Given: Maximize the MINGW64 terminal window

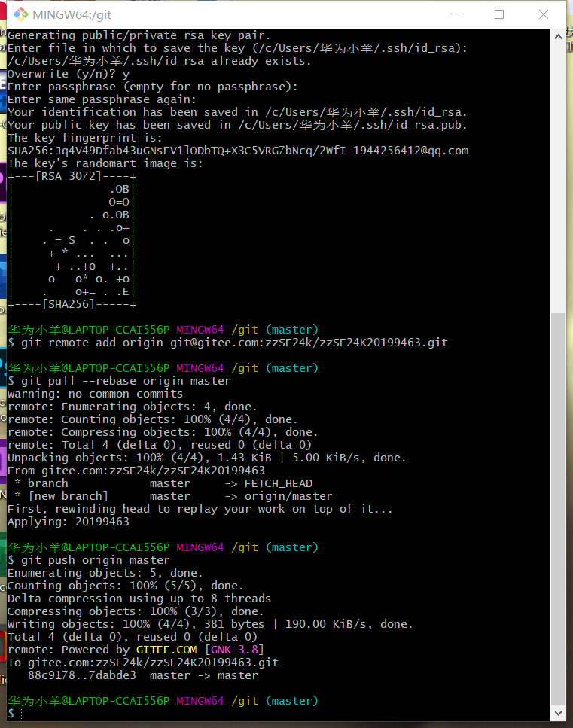Looking at the screenshot, I should coord(499,14).
